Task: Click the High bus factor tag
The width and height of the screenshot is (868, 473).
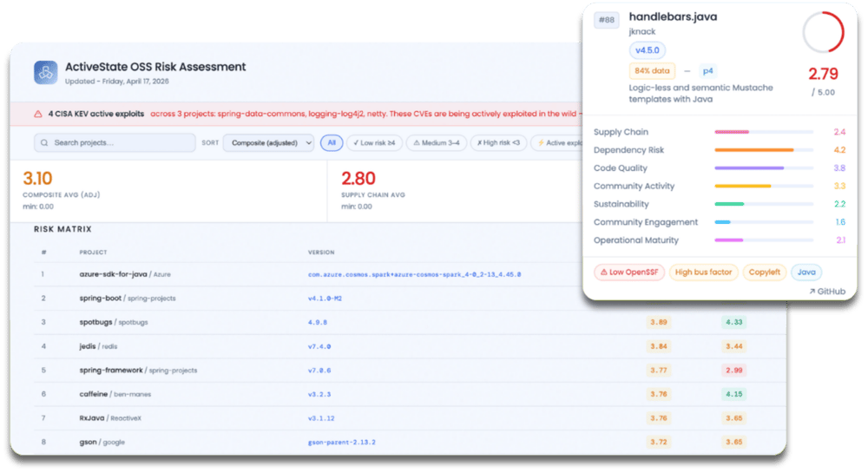Action: [703, 273]
